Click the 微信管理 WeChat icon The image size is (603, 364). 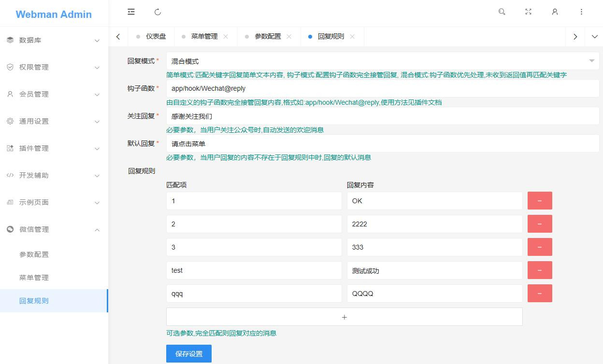coord(10,229)
